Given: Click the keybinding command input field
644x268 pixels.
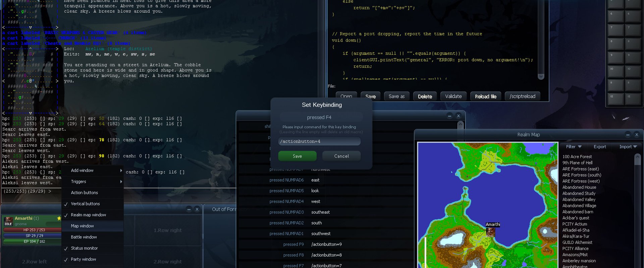Looking at the screenshot, I should point(319,141).
